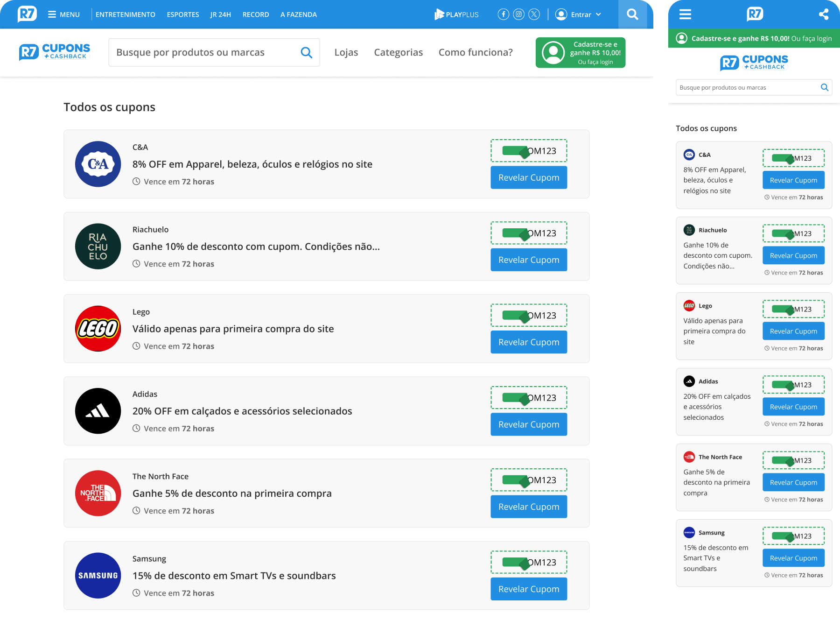Open the Instagram social icon
This screenshot has height=620, width=840.
click(x=518, y=14)
